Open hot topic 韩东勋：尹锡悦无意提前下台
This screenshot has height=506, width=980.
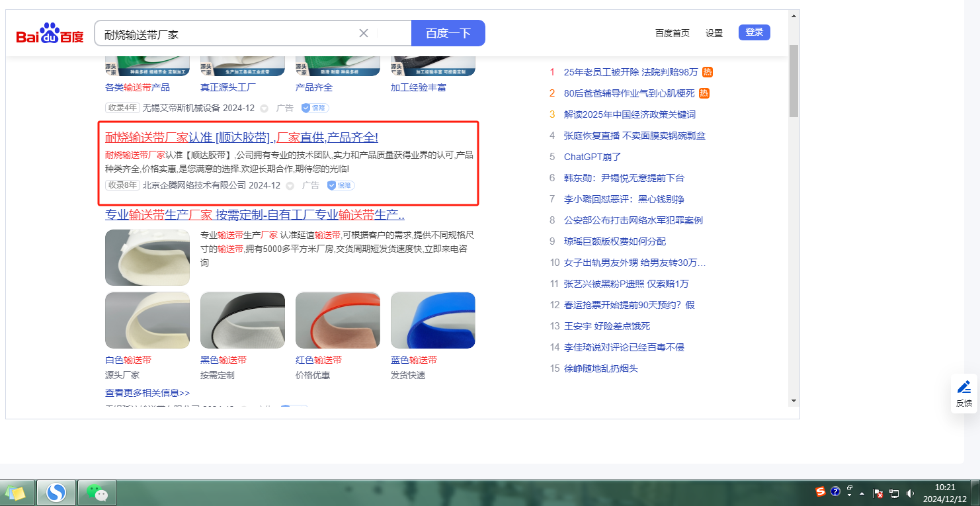tap(624, 178)
